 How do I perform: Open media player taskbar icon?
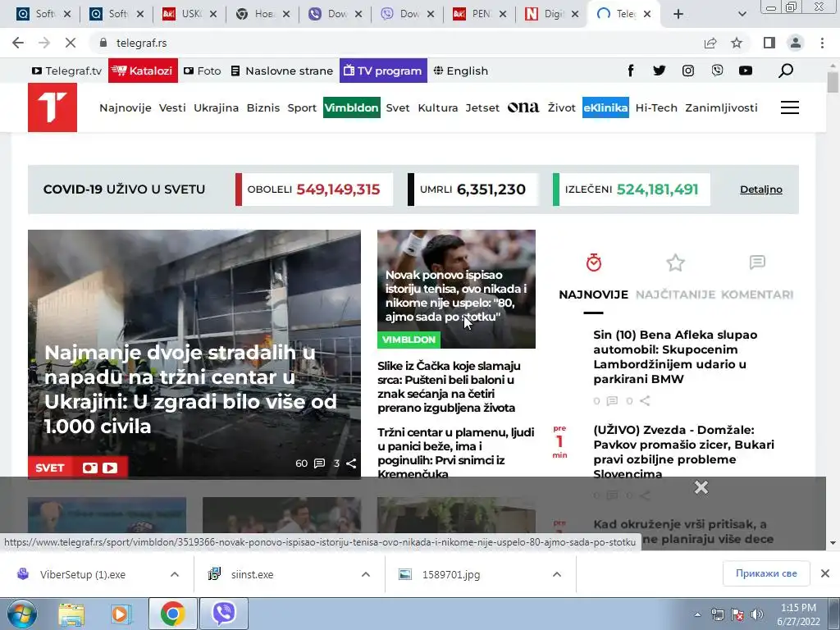point(121,614)
